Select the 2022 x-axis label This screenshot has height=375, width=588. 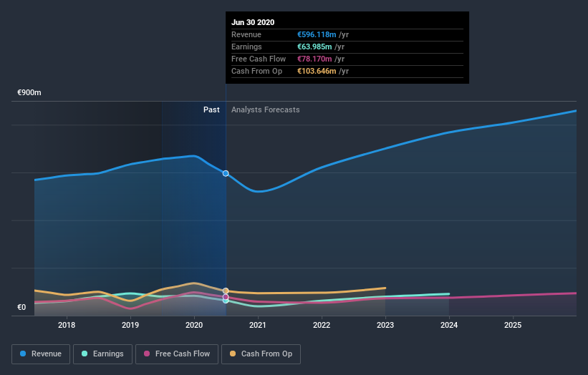(x=322, y=325)
